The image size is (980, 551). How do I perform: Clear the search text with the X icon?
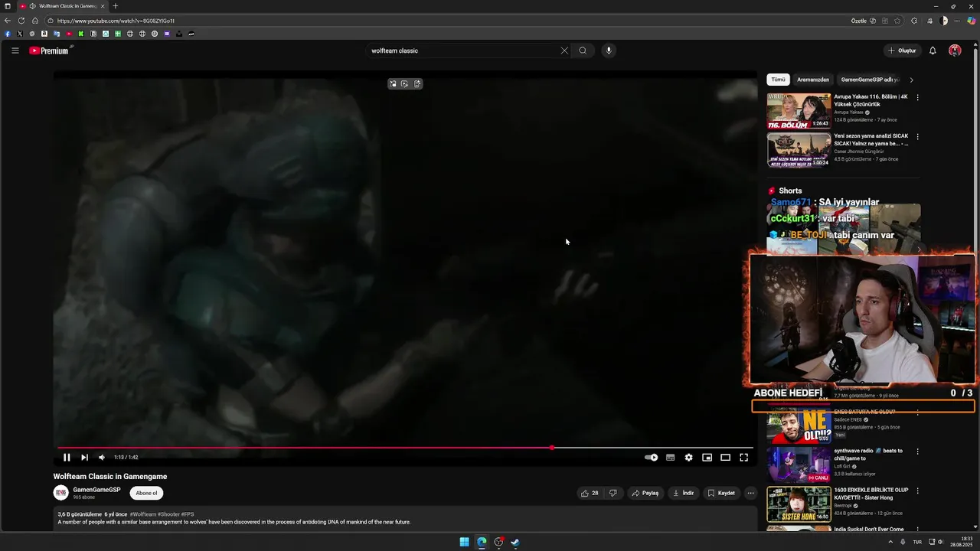[x=564, y=51]
